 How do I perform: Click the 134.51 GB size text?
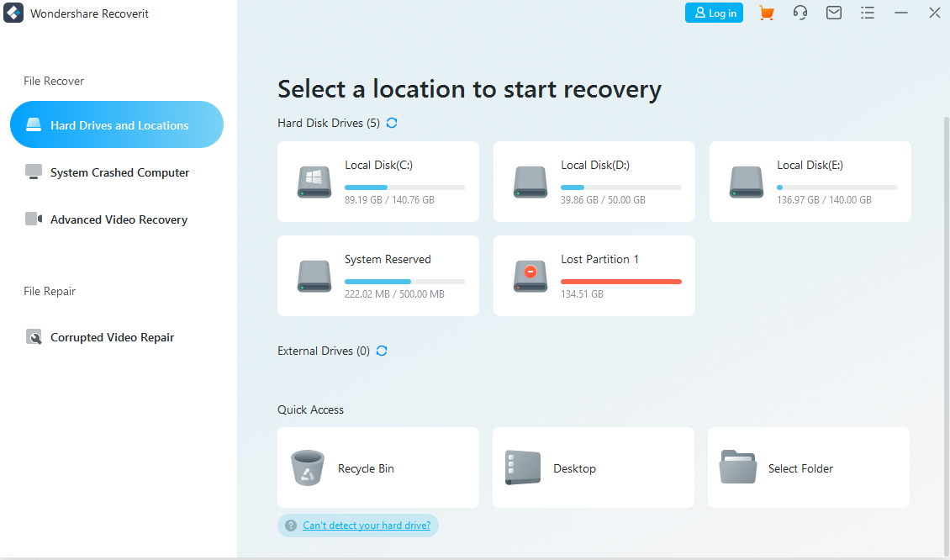(x=583, y=294)
